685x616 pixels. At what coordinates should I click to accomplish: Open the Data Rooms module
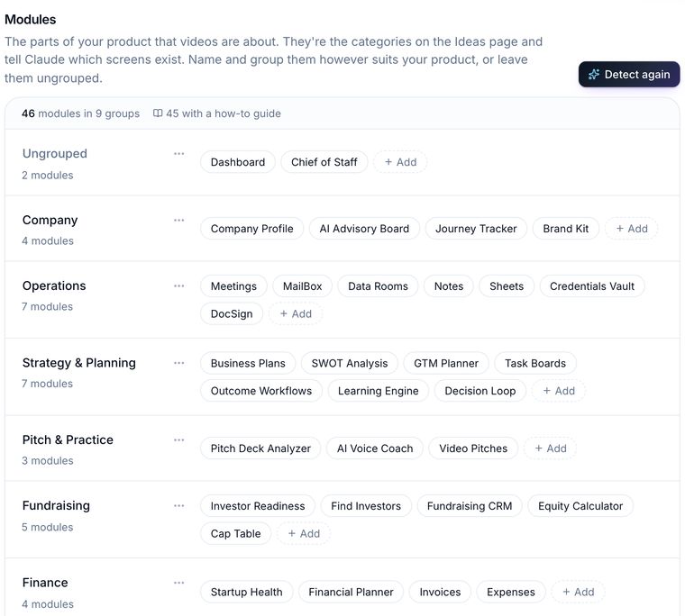[378, 286]
